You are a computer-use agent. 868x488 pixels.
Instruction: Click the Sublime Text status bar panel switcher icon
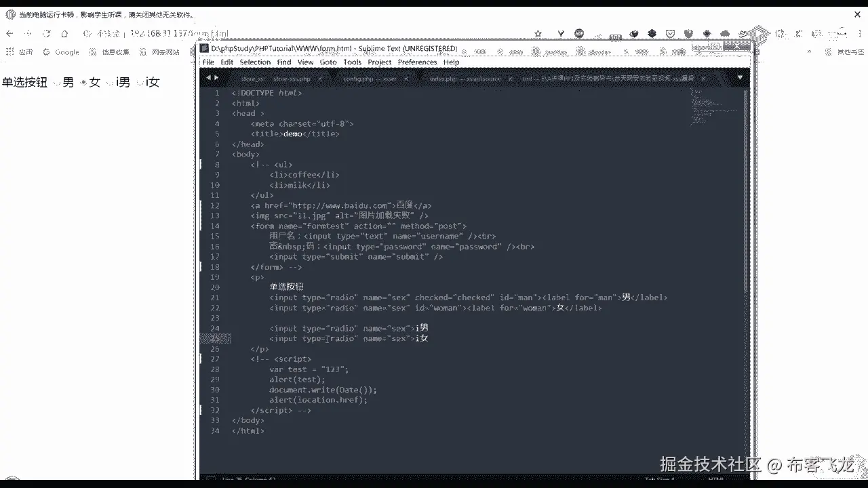[x=210, y=479]
